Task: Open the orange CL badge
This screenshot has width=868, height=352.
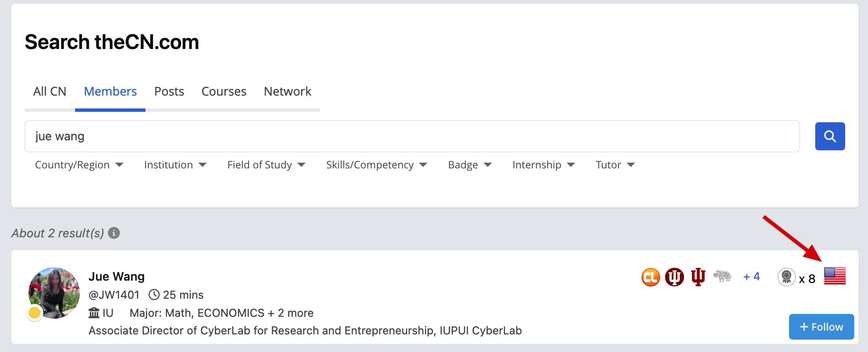Action: tap(651, 277)
